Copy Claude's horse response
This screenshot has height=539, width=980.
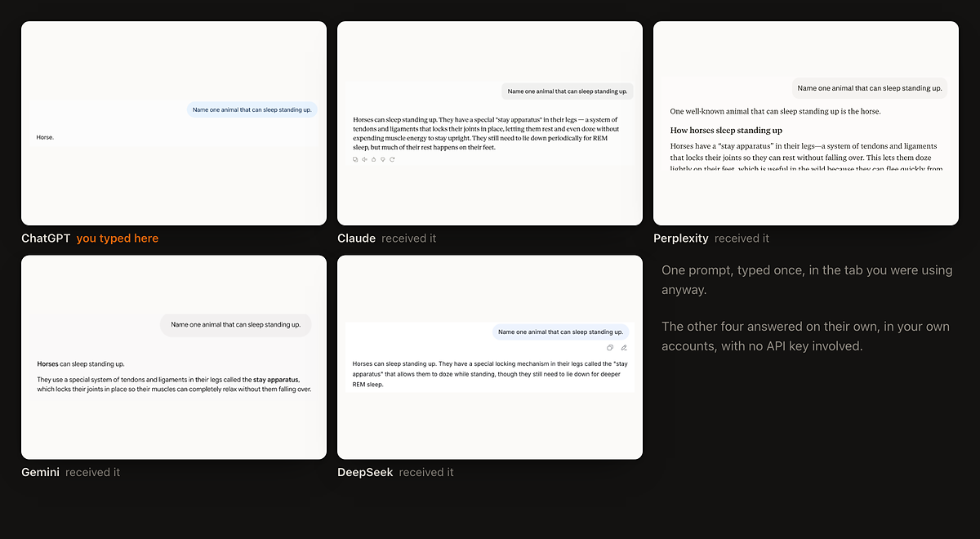click(355, 159)
